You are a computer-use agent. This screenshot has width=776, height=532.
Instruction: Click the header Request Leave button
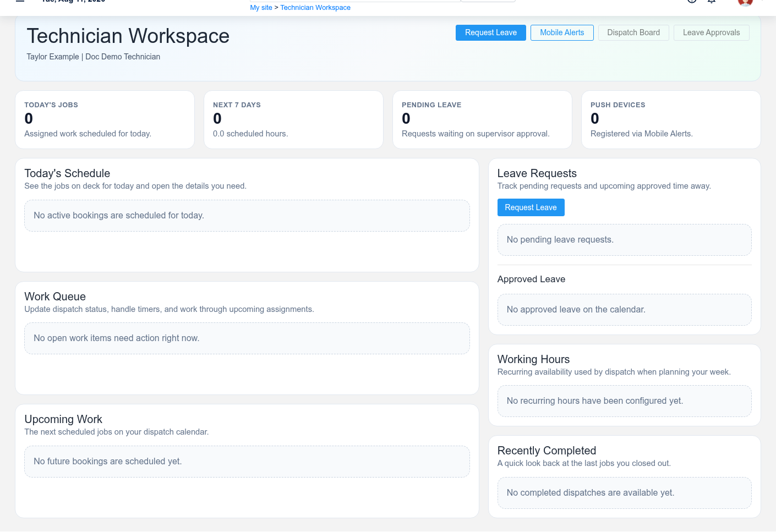point(490,32)
